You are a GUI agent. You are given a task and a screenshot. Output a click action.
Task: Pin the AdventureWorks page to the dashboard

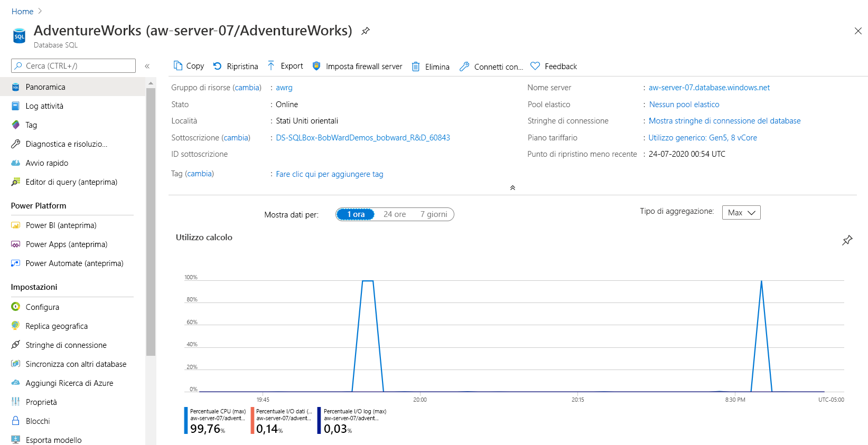click(x=365, y=31)
